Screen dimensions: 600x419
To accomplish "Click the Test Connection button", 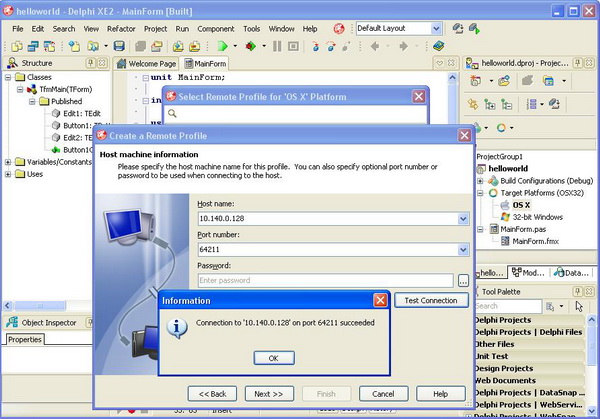I will coord(431,300).
